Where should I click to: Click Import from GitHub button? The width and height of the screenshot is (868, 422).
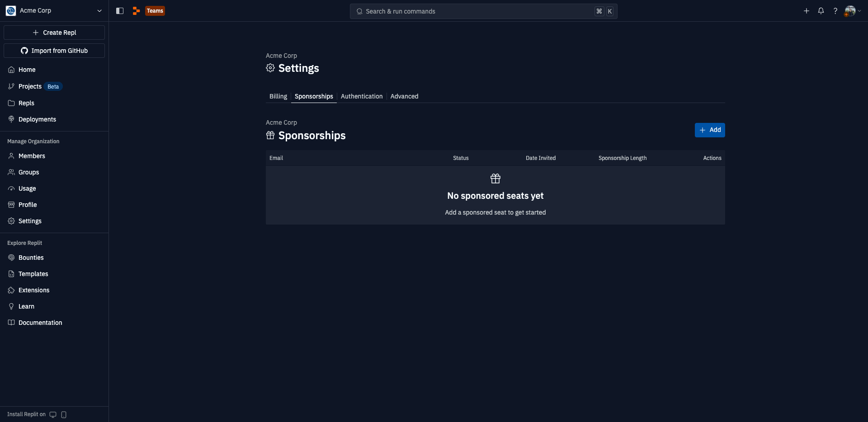54,51
